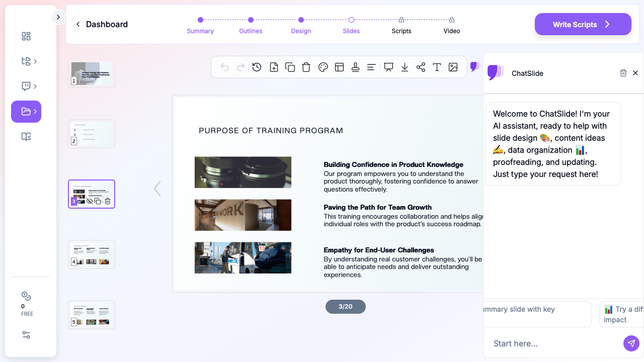Open version history from the toolbar
The height and width of the screenshot is (362, 644).
coord(257,67)
